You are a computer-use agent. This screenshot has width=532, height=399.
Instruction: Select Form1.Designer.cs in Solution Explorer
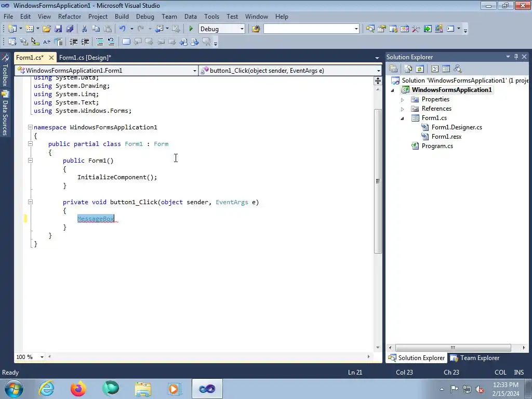457,127
